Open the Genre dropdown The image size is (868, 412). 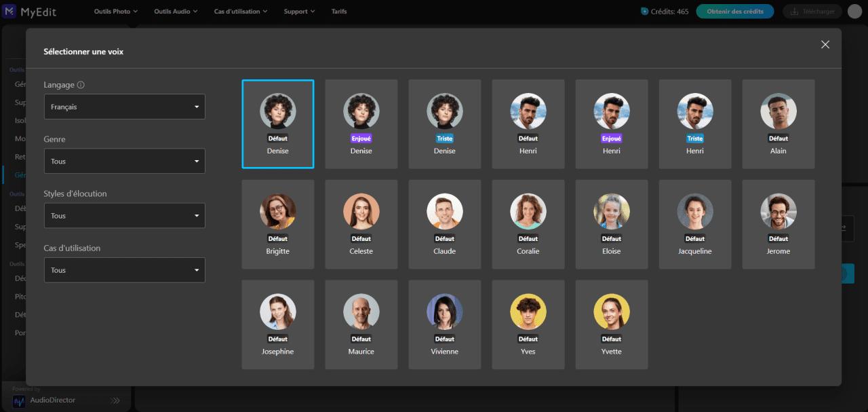(x=124, y=161)
